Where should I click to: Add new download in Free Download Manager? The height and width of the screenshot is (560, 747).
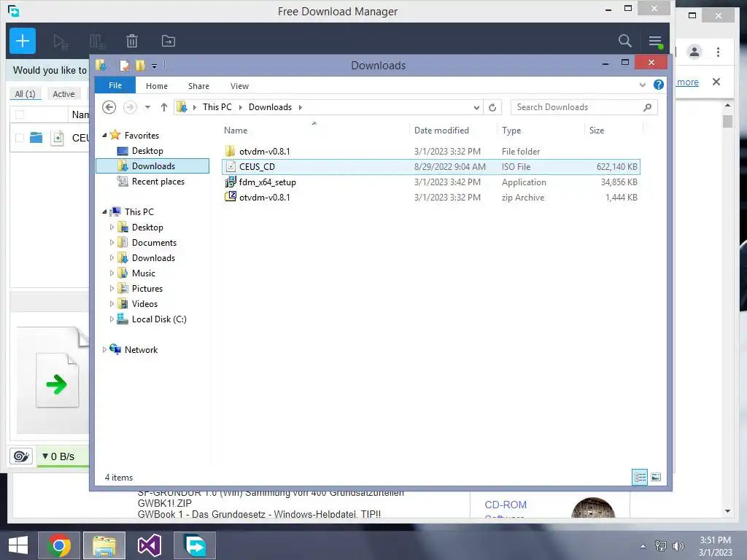tap(23, 41)
